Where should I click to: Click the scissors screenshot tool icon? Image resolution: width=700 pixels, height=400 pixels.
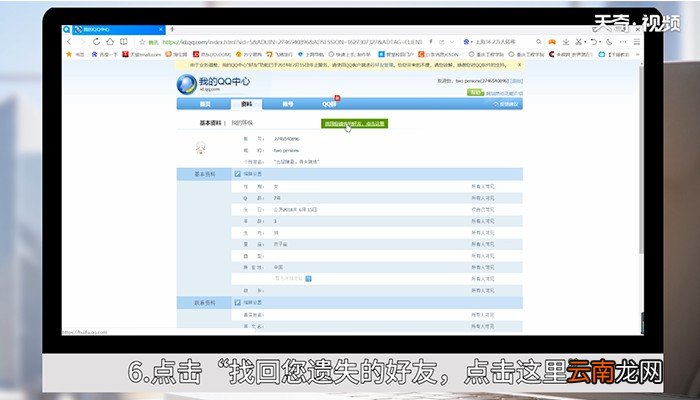point(578,42)
